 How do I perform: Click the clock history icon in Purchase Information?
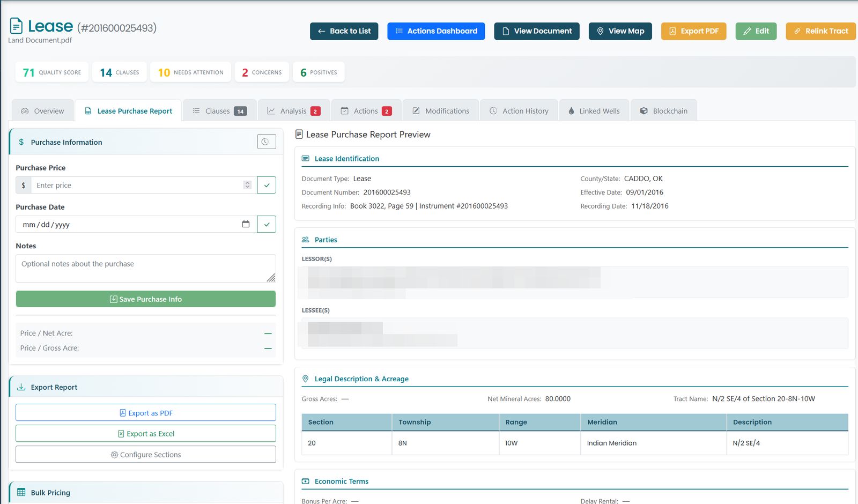click(x=267, y=142)
